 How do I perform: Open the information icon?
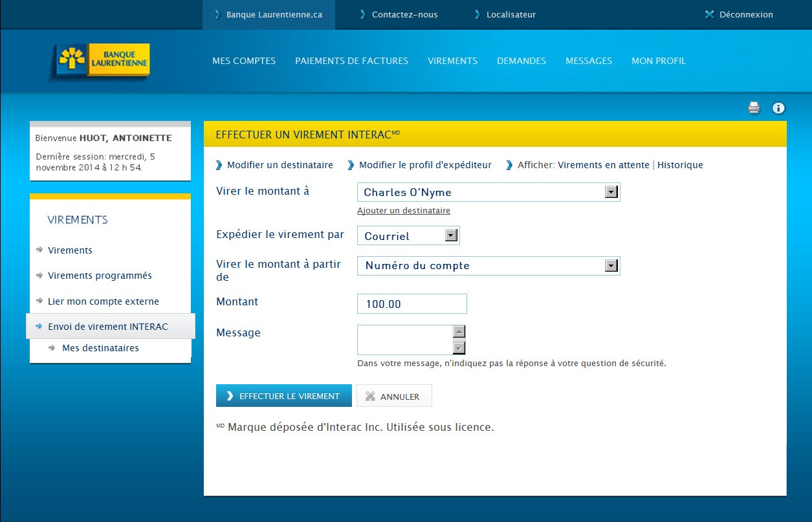[778, 108]
